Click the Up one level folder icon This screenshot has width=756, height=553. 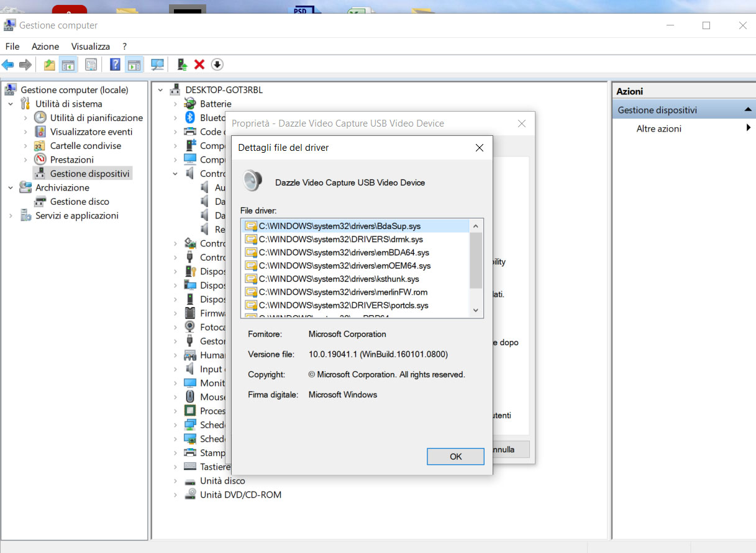click(x=49, y=65)
